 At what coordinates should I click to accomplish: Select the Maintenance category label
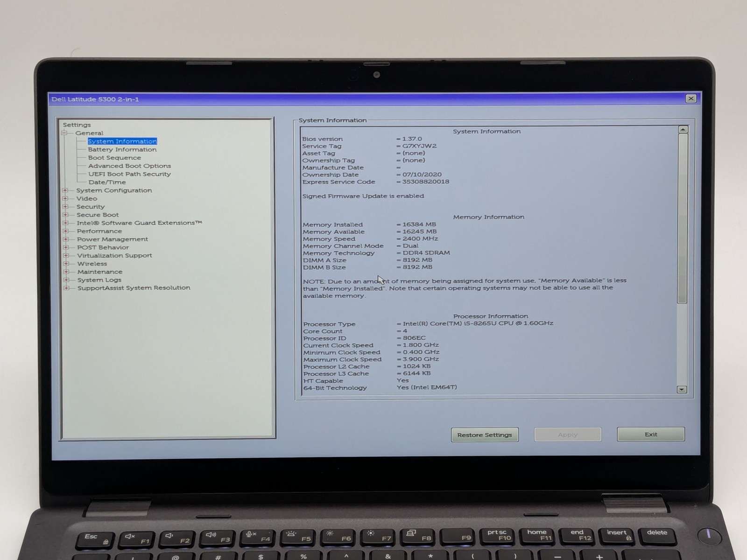(x=100, y=272)
